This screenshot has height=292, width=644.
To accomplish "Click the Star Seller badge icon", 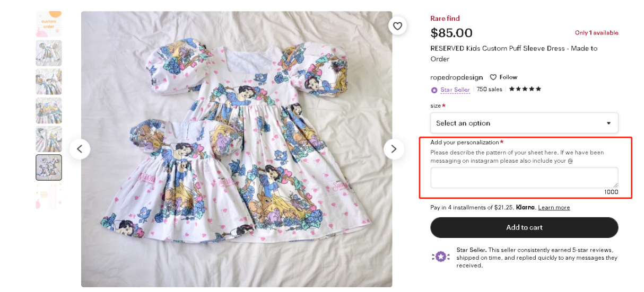I will pos(434,90).
